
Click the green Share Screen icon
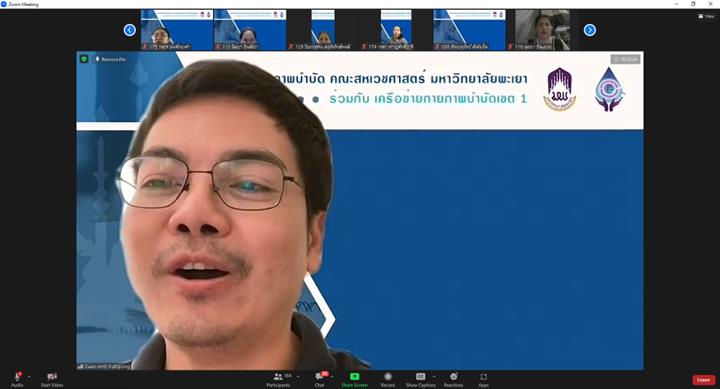pyautogui.click(x=354, y=376)
